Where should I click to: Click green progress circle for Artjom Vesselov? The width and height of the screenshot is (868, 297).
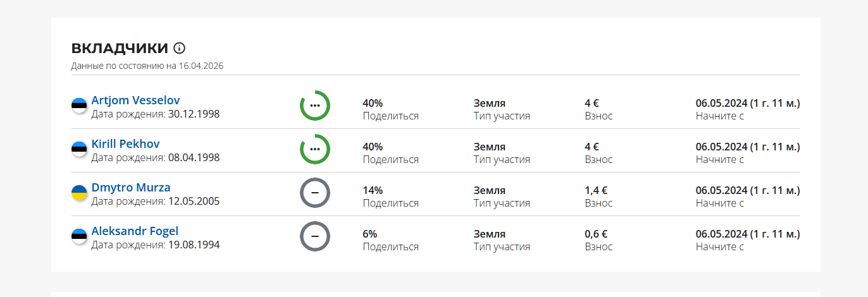(315, 105)
